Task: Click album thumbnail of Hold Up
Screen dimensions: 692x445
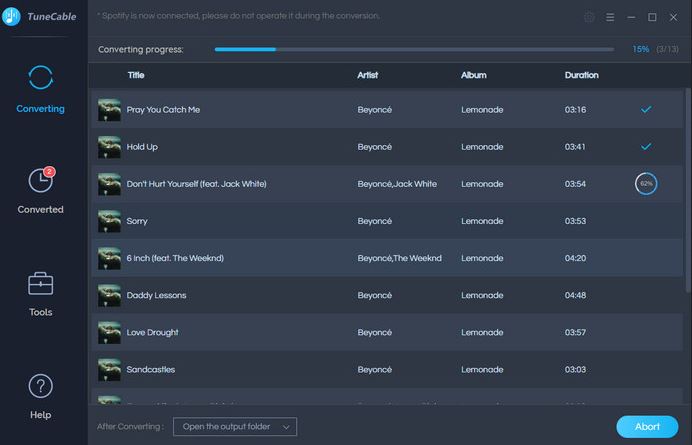Action: pyautogui.click(x=109, y=147)
